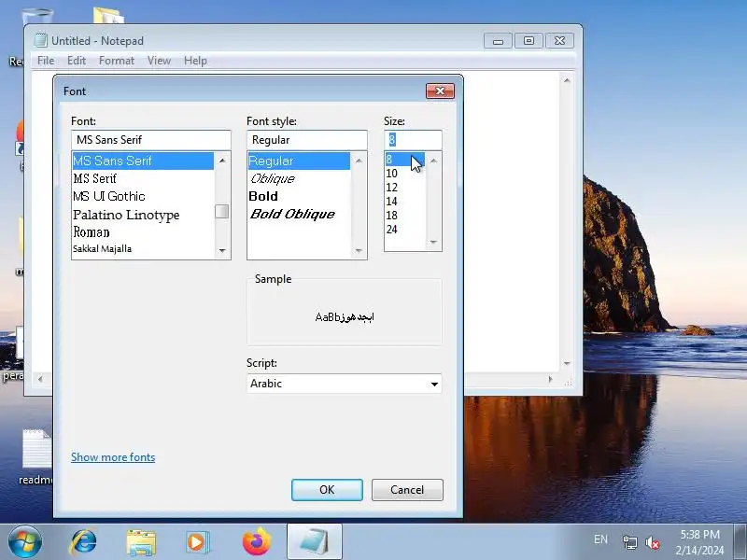The width and height of the screenshot is (747, 560).
Task: Click OK to apply the font
Action: tap(327, 489)
